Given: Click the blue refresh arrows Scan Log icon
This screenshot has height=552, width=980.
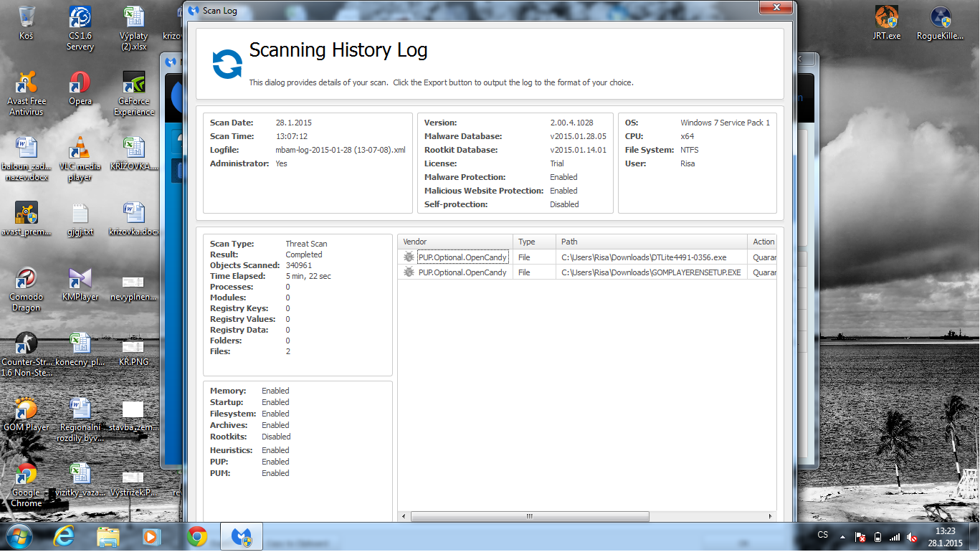Looking at the screenshot, I should [x=227, y=64].
